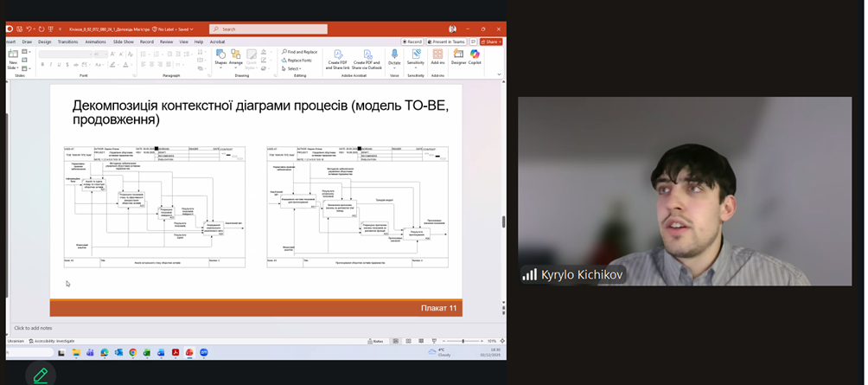Click Create PDF and Share link
This screenshot has width=868, height=385.
(337, 57)
